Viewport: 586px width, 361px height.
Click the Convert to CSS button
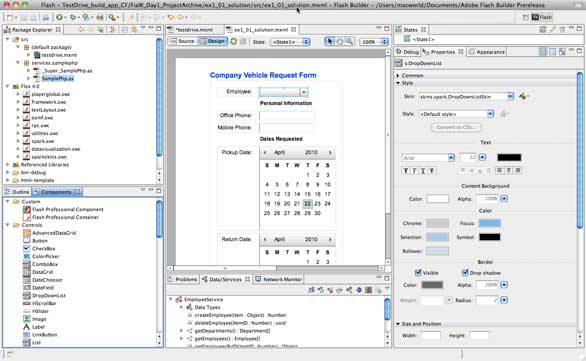456,127
